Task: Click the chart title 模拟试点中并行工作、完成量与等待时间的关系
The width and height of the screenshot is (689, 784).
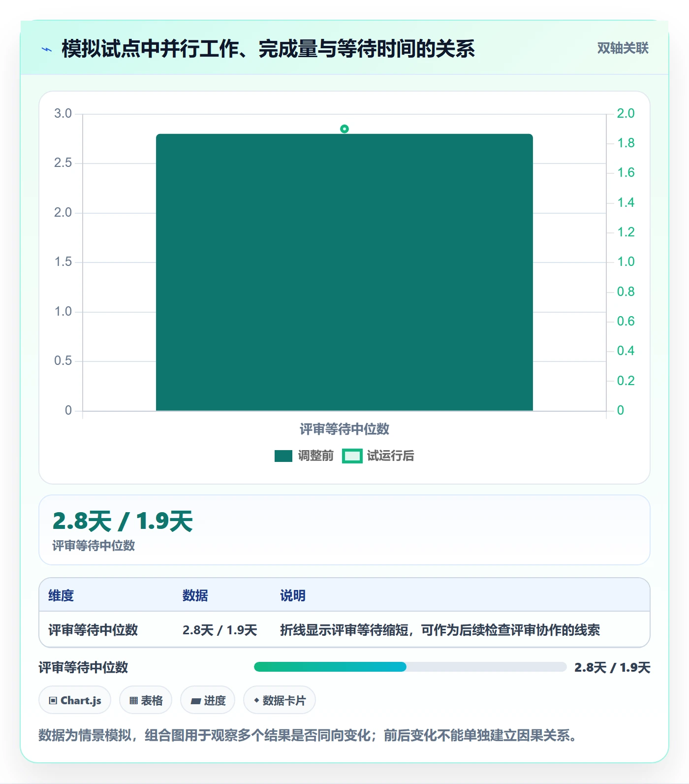Action: (x=268, y=49)
